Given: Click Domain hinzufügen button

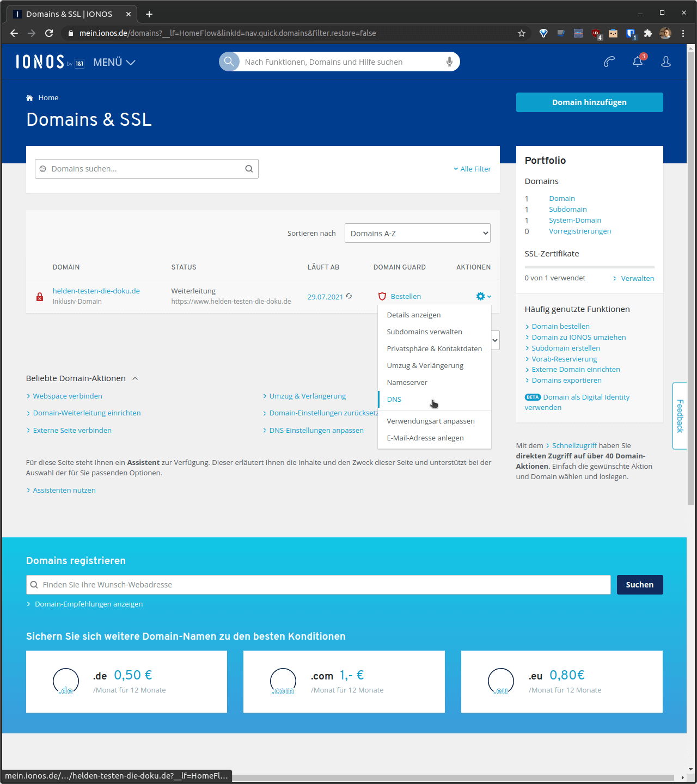Looking at the screenshot, I should pyautogui.click(x=589, y=102).
